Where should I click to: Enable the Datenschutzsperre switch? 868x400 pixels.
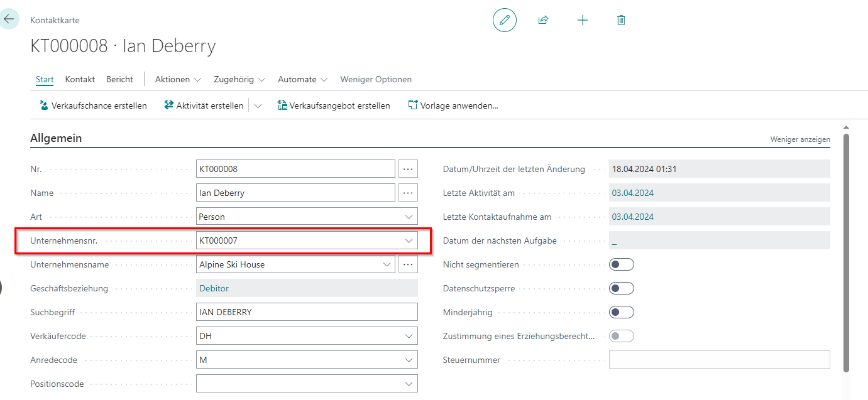coord(621,288)
